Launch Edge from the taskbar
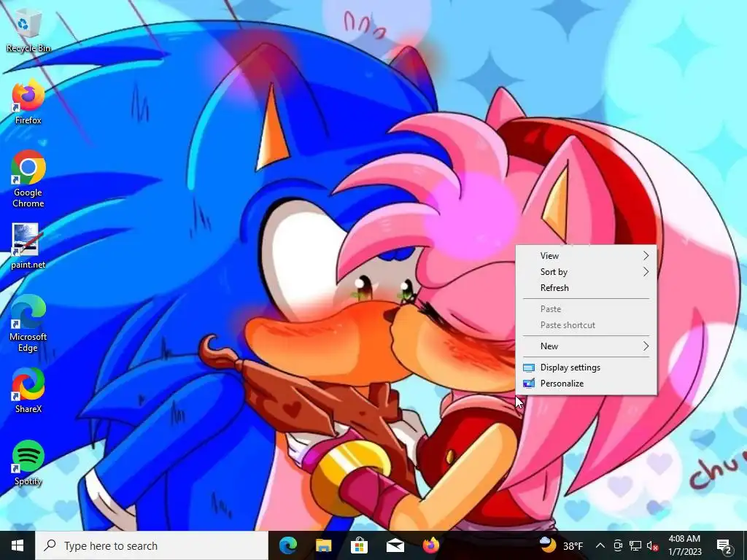The width and height of the screenshot is (747, 560). (287, 545)
